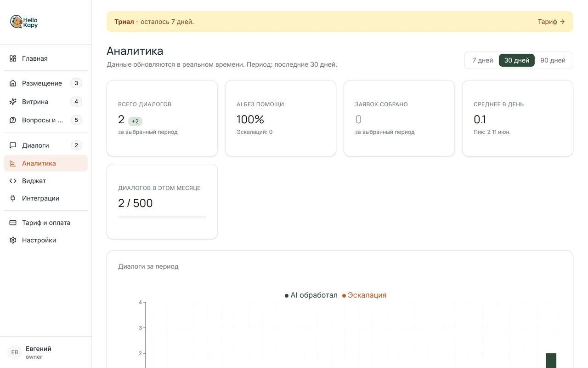
Task: Toggle Эскалация legend series
Action: (x=364, y=295)
